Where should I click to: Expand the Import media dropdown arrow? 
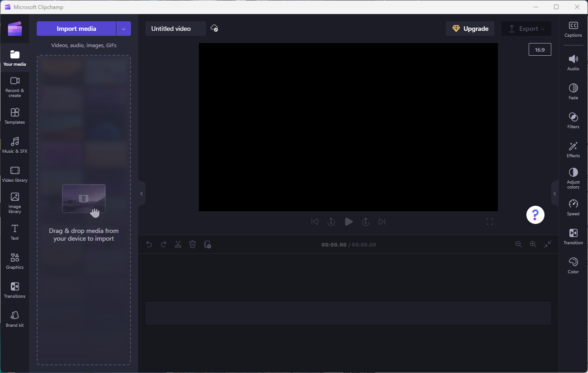tap(124, 29)
